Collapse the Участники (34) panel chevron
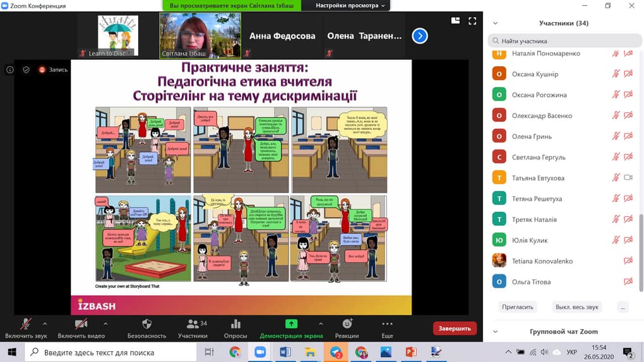 tap(496, 23)
